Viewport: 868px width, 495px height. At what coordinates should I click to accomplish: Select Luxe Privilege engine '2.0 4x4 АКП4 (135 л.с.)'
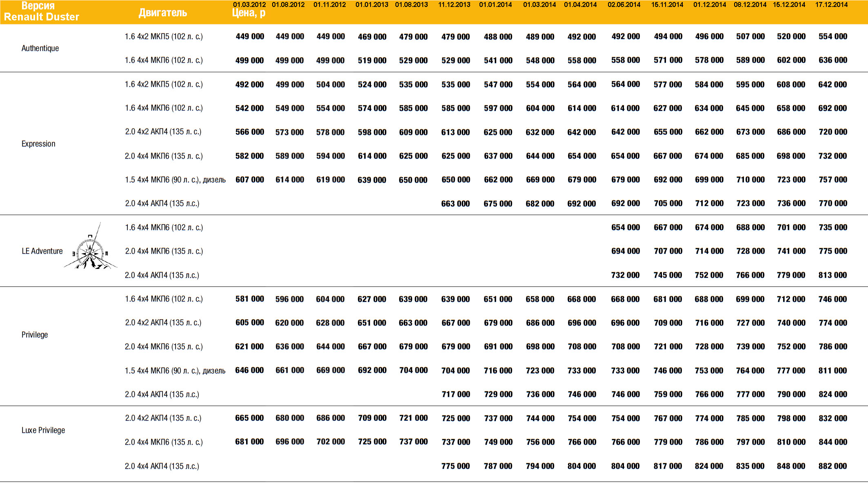tap(162, 466)
